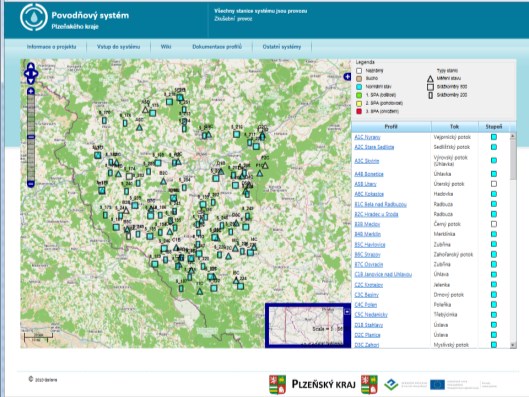This screenshot has height=397, width=529.
Task: Open the Informace o projektu menu
Action: pyautogui.click(x=52, y=47)
